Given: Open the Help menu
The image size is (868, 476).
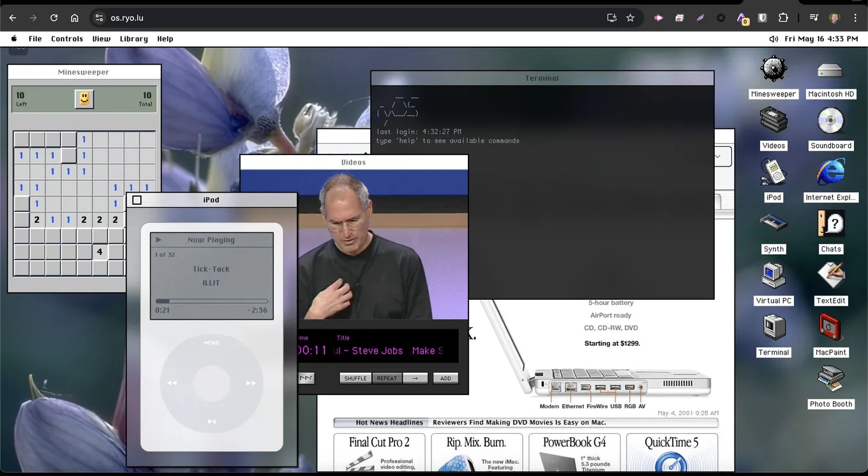Looking at the screenshot, I should 165,39.
